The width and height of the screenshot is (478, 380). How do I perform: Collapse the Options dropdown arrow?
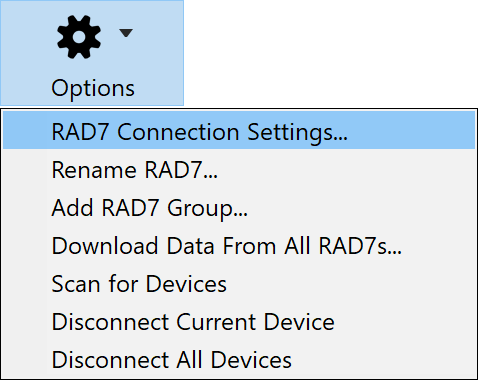[x=126, y=33]
